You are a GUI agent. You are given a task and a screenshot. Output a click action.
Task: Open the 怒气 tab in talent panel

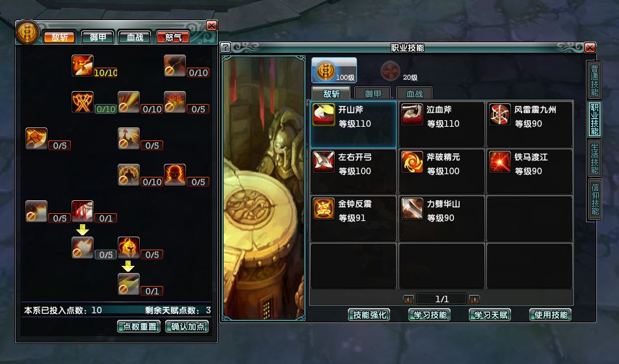173,37
